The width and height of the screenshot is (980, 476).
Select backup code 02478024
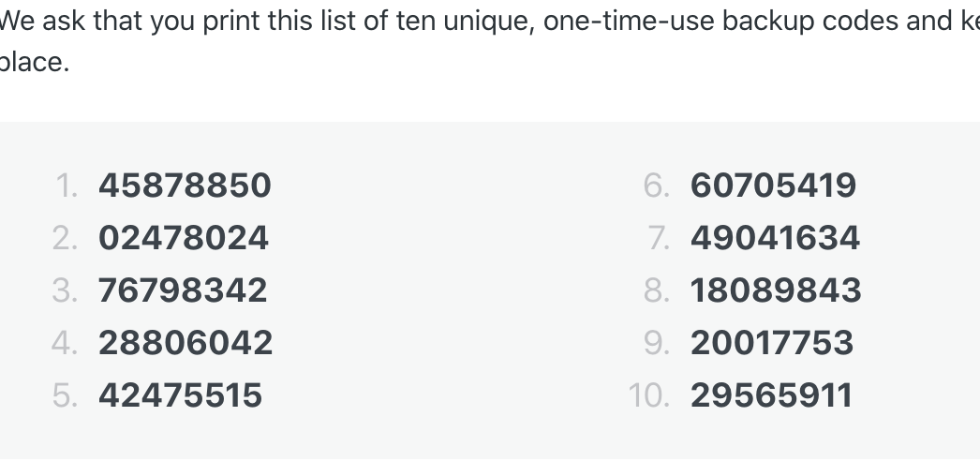click(184, 238)
